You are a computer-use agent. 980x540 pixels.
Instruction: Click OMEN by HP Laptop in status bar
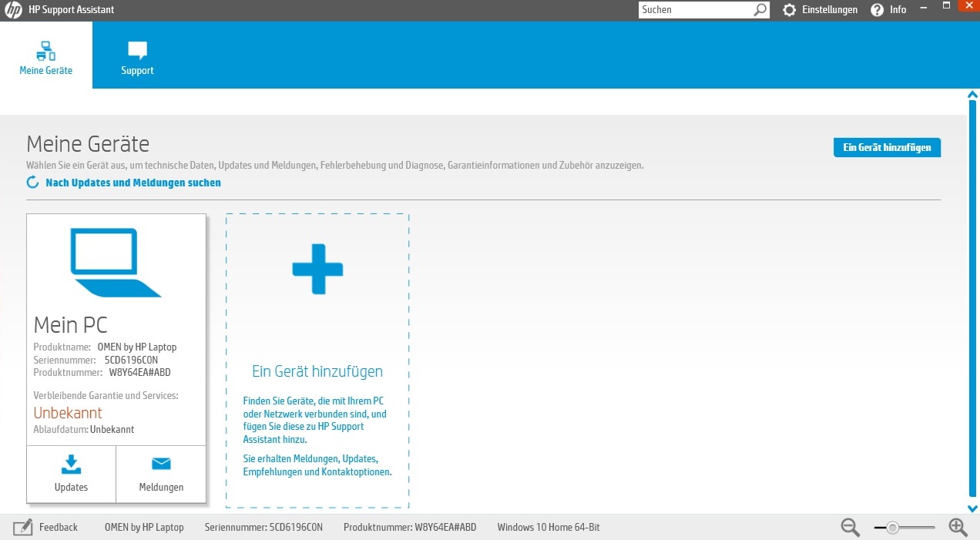(x=144, y=528)
